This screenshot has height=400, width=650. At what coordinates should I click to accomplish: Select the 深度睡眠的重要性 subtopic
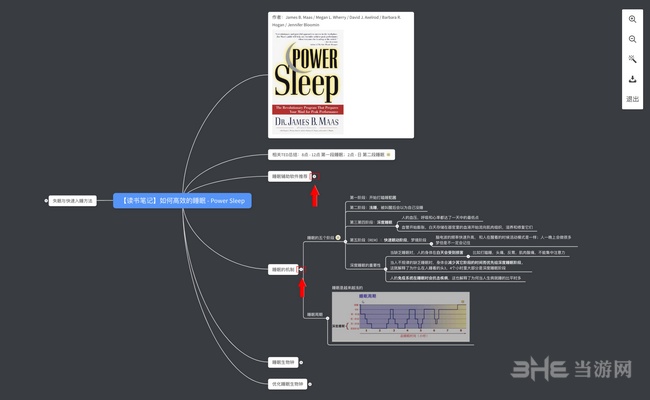pos(365,265)
